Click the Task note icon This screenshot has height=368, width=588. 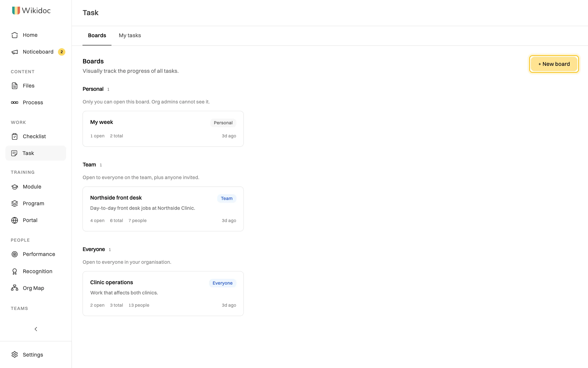[x=14, y=153]
